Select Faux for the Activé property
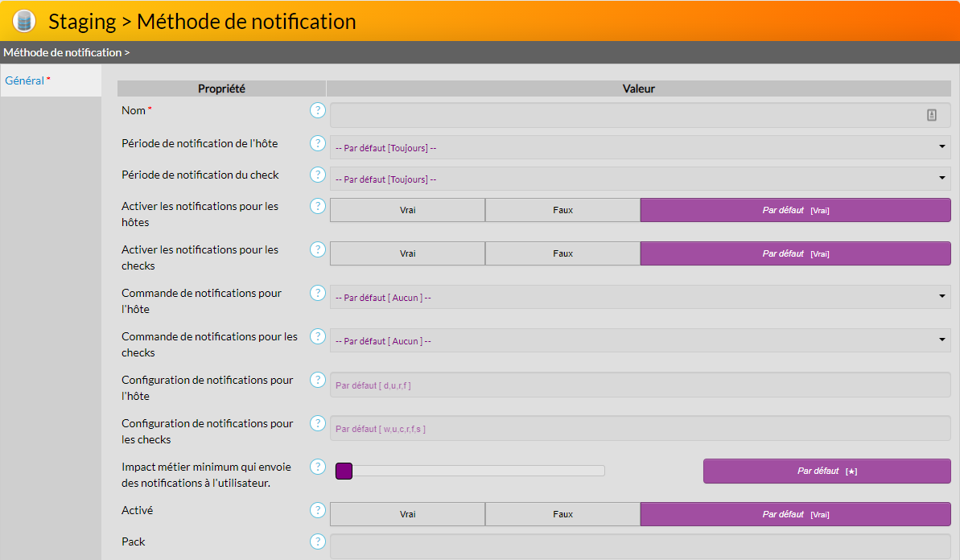The width and height of the screenshot is (960, 560). 562,514
